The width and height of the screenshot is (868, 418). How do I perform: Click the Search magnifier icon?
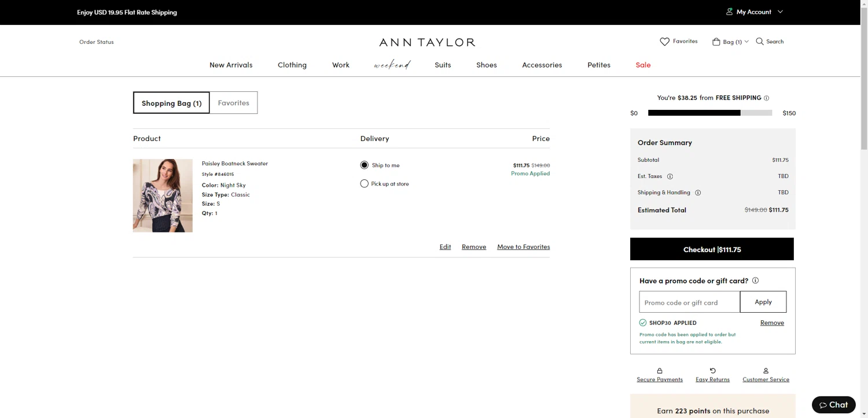(x=760, y=41)
